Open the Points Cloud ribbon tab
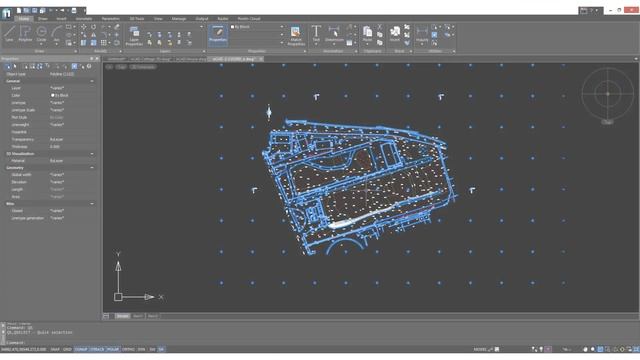 249,19
